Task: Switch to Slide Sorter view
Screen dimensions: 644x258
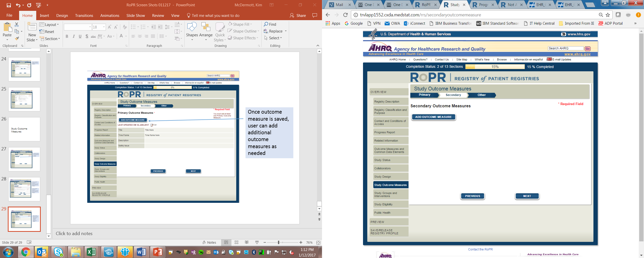Action: (x=236, y=242)
